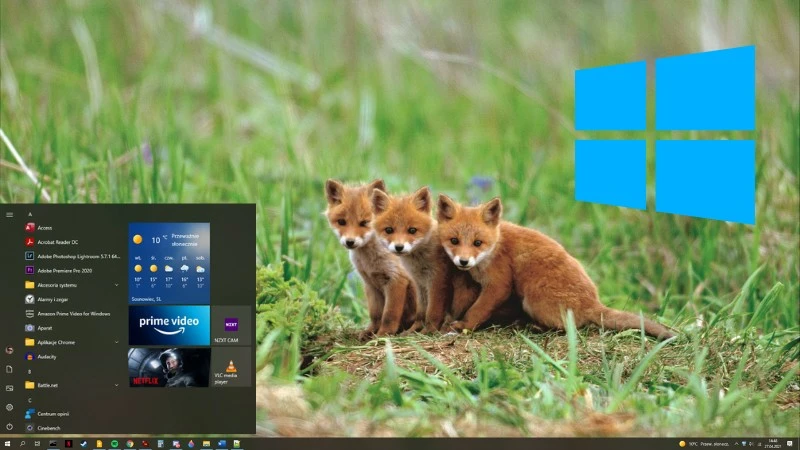Expand the Akcesoria systemu folder

[71, 285]
